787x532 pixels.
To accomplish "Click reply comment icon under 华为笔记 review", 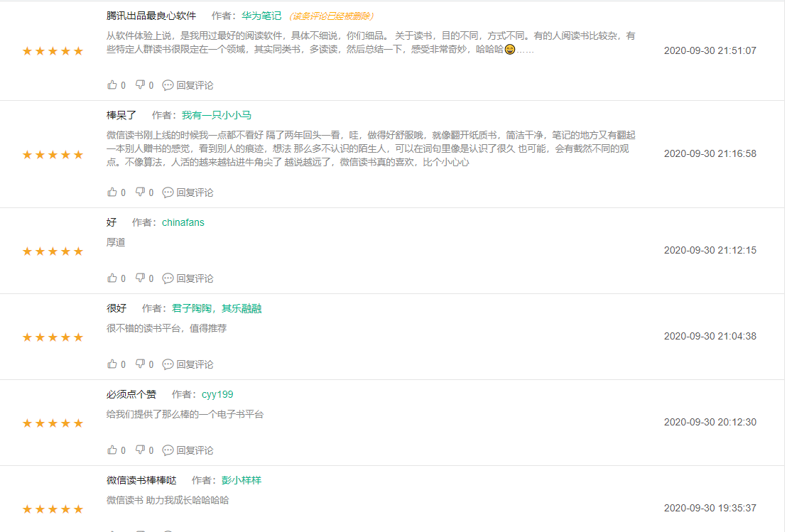I will (x=168, y=85).
